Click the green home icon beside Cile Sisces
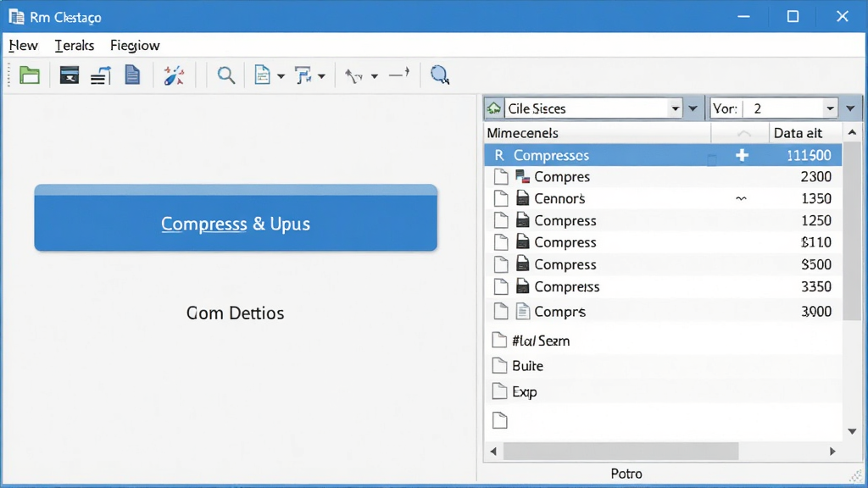 click(494, 108)
